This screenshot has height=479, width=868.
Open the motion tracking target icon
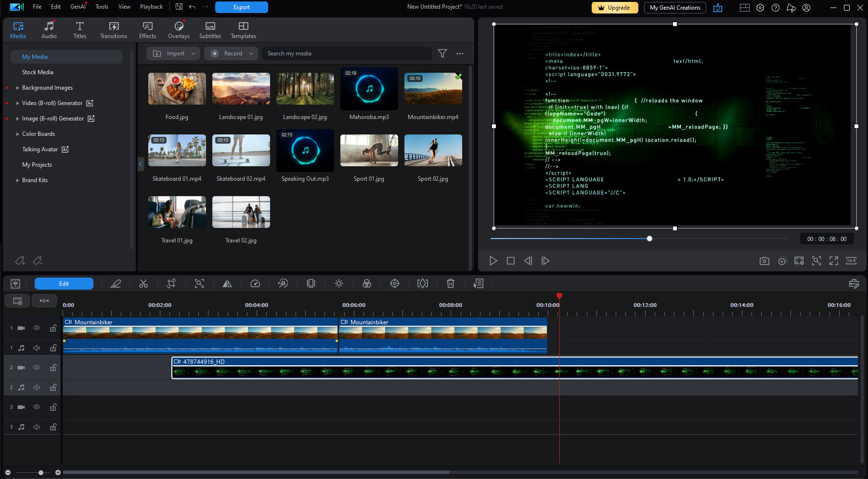point(395,283)
